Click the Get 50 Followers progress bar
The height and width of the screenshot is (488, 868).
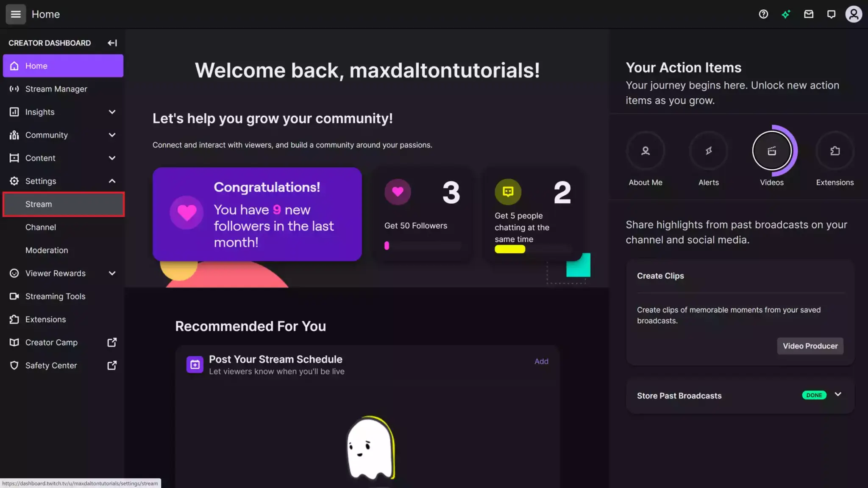click(423, 246)
